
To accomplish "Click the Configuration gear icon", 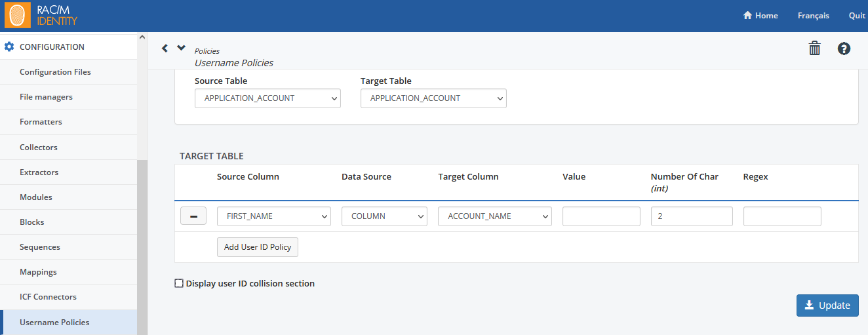I will coord(9,47).
